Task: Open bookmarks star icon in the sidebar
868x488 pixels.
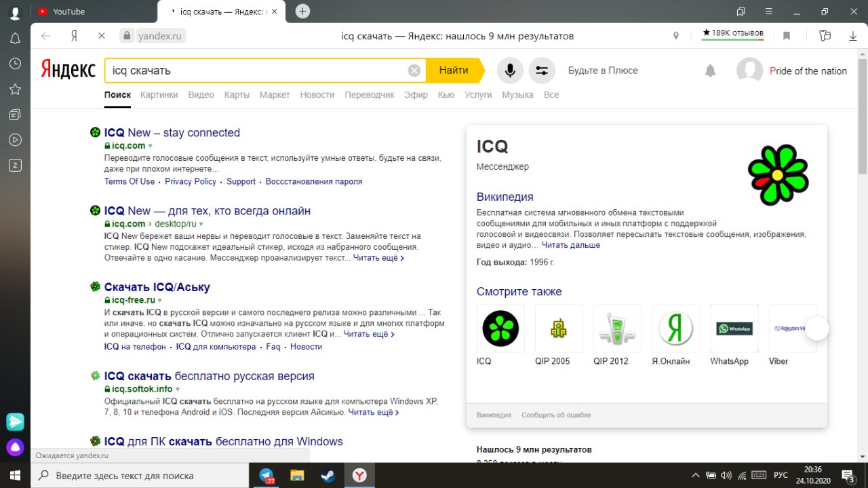Action: pyautogui.click(x=15, y=89)
